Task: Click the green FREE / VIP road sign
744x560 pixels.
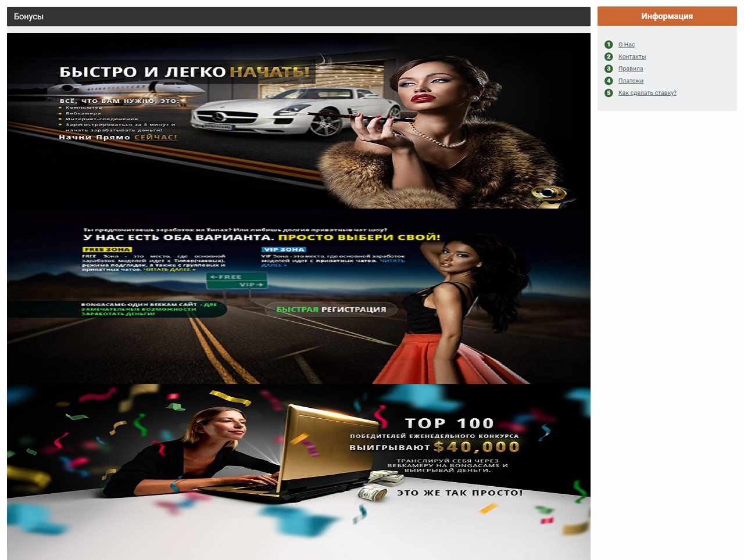Action: coord(237,280)
